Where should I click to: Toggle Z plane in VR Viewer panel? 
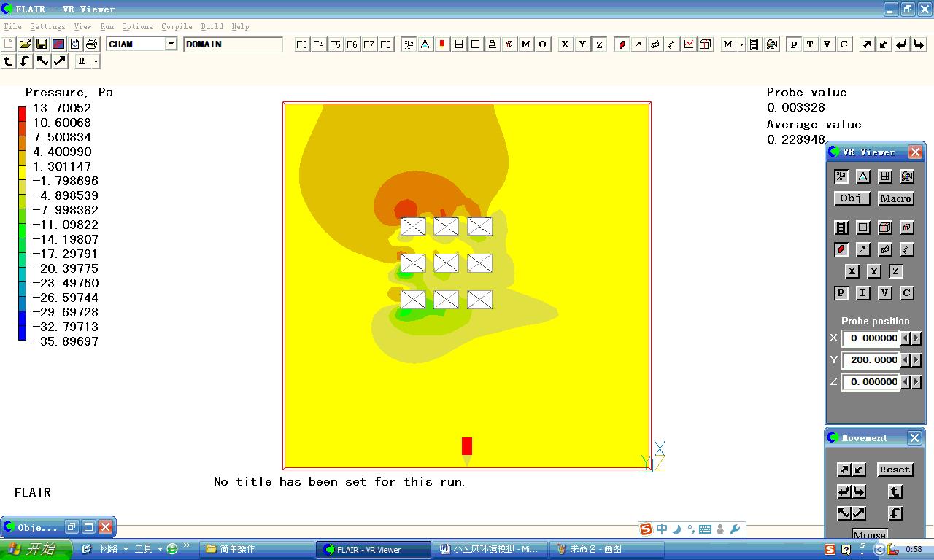[895, 271]
